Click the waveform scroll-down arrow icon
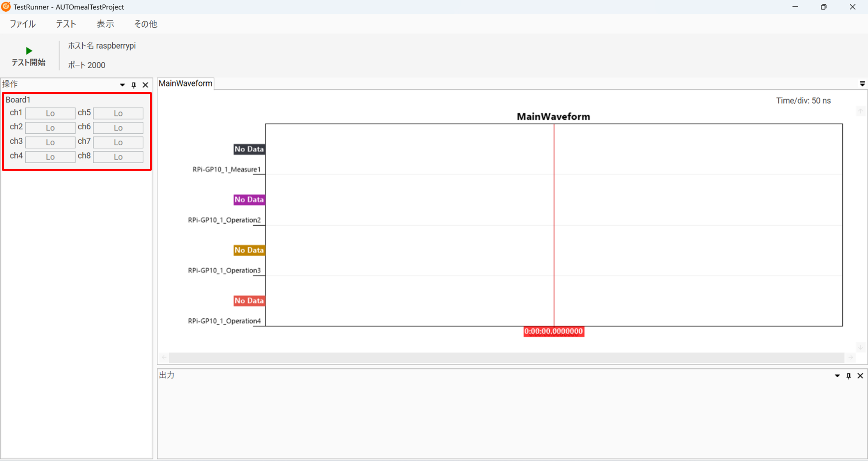 tap(860, 347)
